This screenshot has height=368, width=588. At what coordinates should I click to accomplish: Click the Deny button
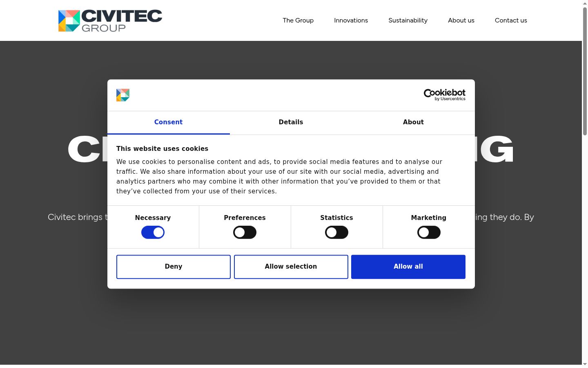point(174,267)
